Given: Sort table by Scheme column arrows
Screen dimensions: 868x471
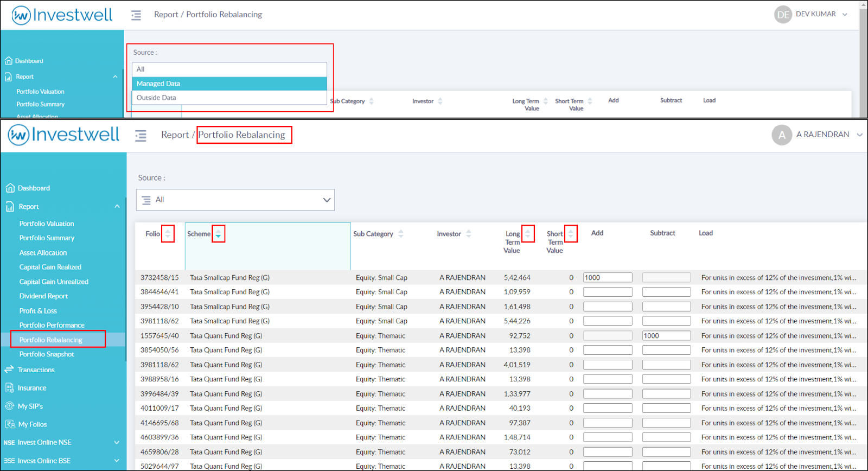Looking at the screenshot, I should [218, 234].
